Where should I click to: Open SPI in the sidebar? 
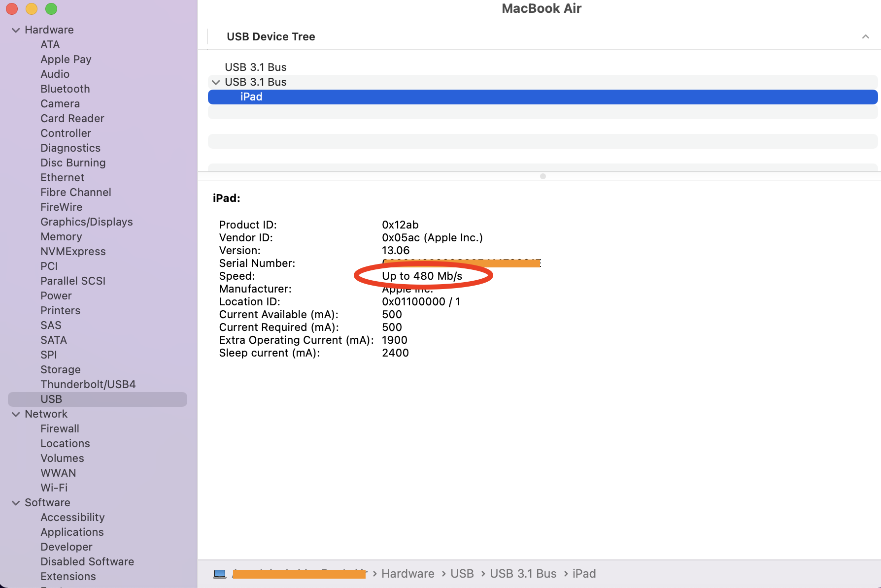point(49,355)
